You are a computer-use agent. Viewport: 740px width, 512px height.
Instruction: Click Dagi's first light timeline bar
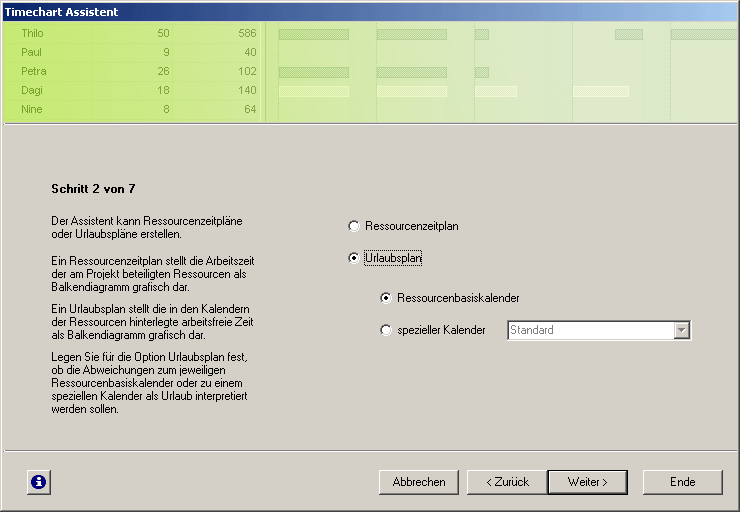pos(313,91)
